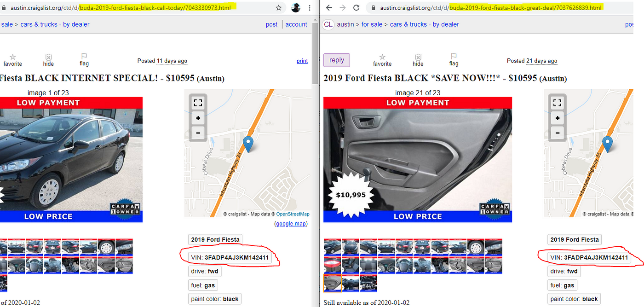Favorite the listing posted 11 days ago
This screenshot has height=307, width=644.
pyautogui.click(x=13, y=60)
